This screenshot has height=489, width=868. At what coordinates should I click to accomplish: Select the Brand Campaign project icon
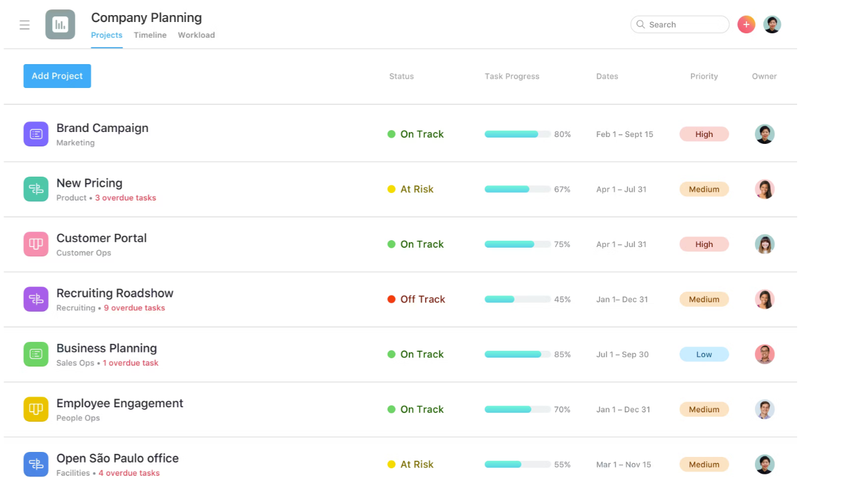(x=36, y=134)
